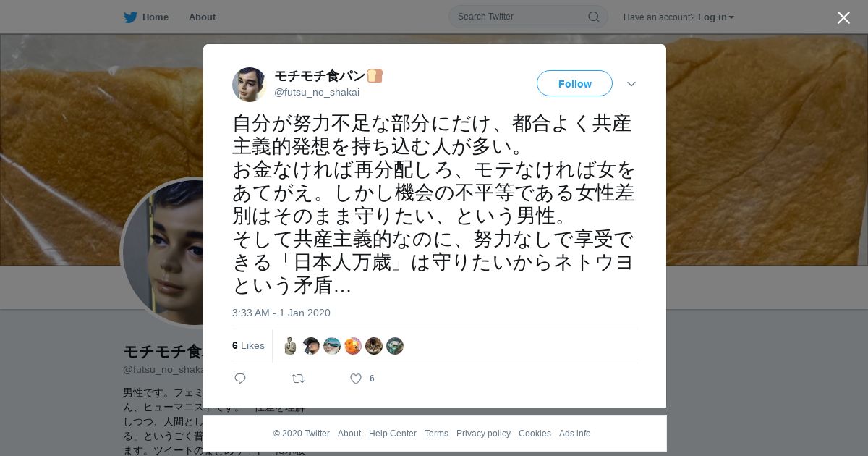
Task: Click inside the Search Twitter field
Action: 521,17
